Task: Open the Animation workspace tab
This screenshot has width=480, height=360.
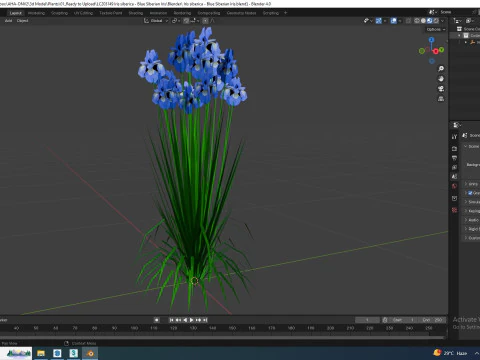Action: click(x=158, y=13)
